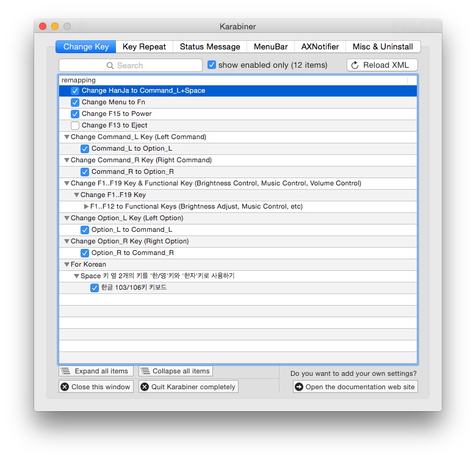
Task: Switch to the Change Key tab
Action: tap(86, 47)
